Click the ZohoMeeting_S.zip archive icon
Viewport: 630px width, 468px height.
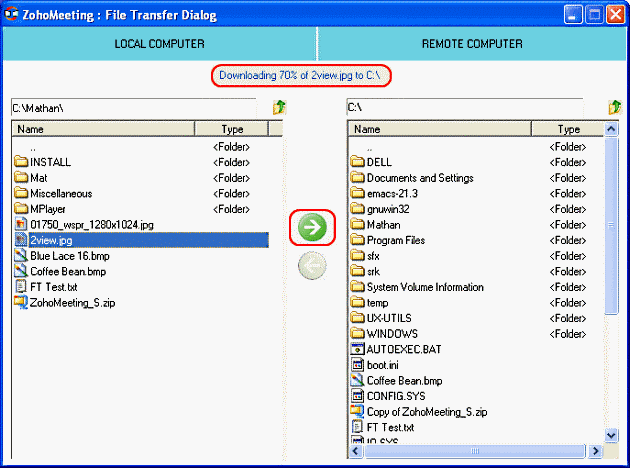coord(21,302)
